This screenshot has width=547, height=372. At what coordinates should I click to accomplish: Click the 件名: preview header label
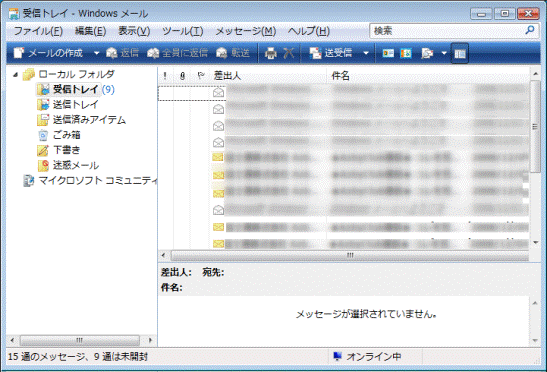click(171, 288)
